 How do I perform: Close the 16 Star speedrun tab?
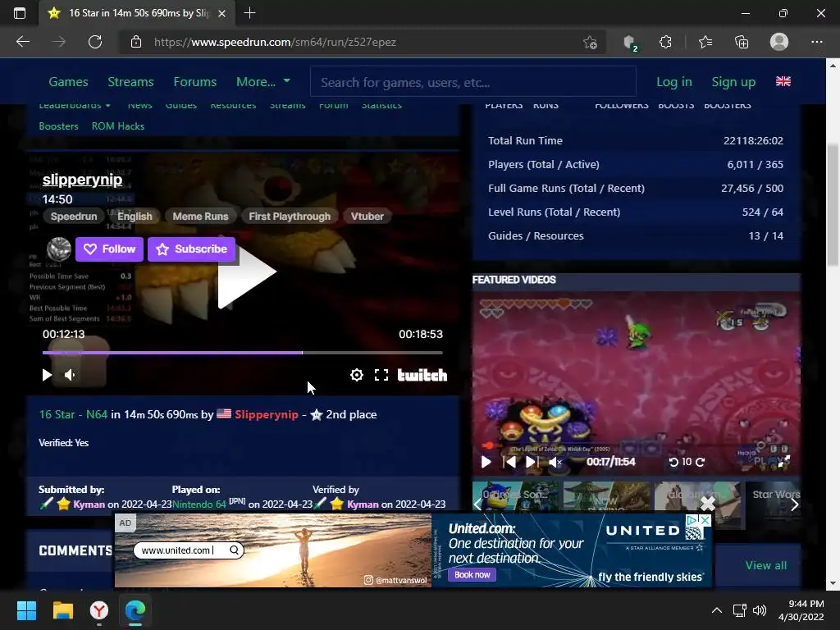click(x=221, y=13)
